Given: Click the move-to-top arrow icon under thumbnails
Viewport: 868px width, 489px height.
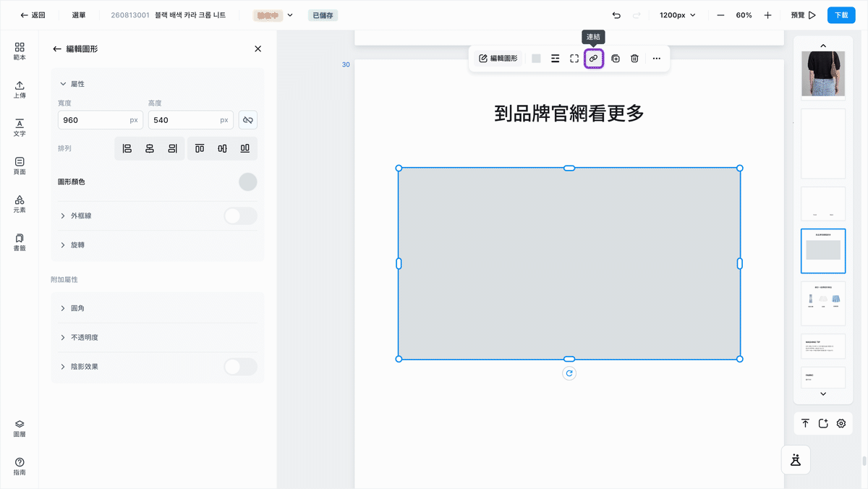Looking at the screenshot, I should click(805, 423).
